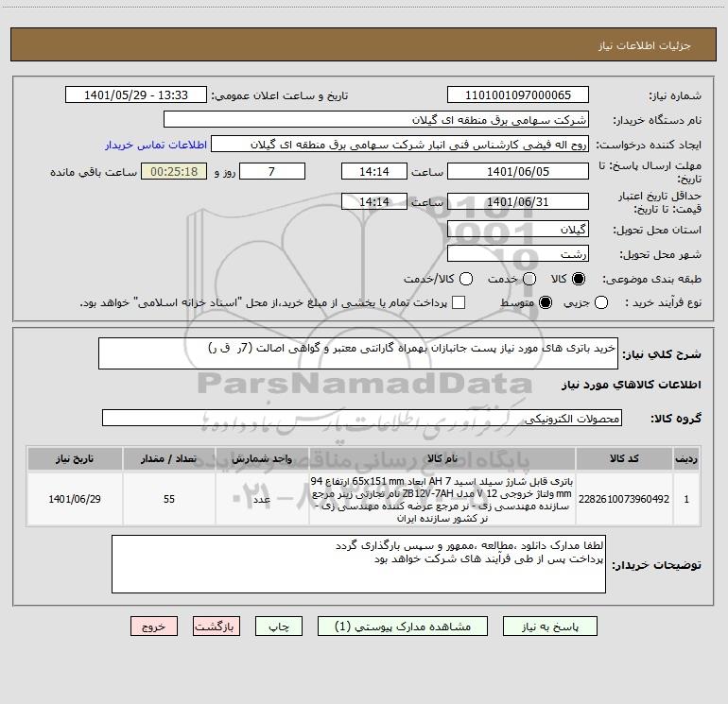
Task: Click the 'کد کالا' column header
Action: [x=624, y=458]
